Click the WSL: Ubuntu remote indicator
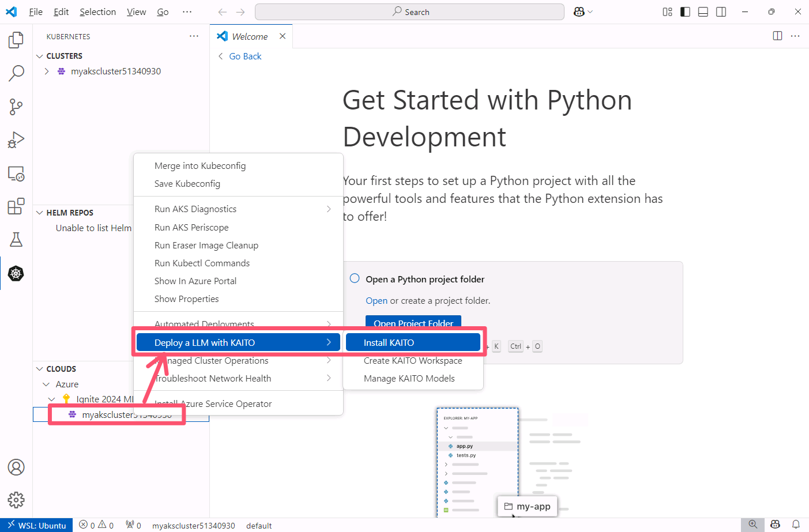 [x=37, y=525]
